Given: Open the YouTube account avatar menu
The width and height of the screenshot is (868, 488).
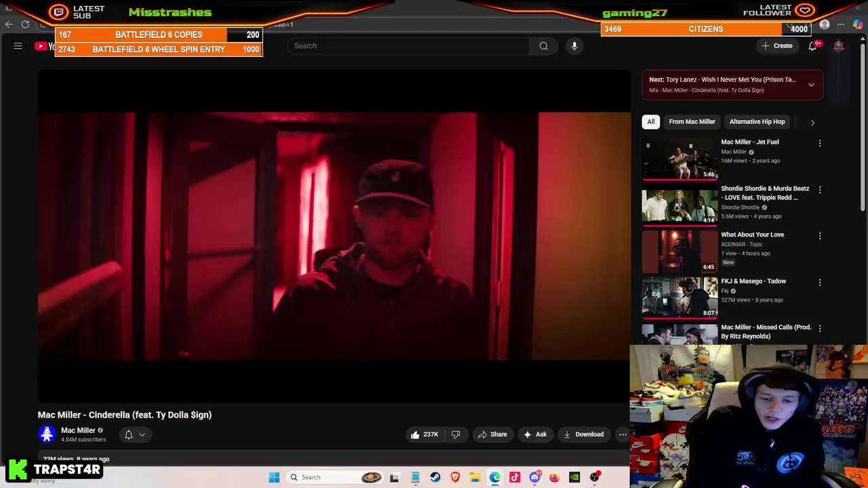Looking at the screenshot, I should tap(839, 46).
